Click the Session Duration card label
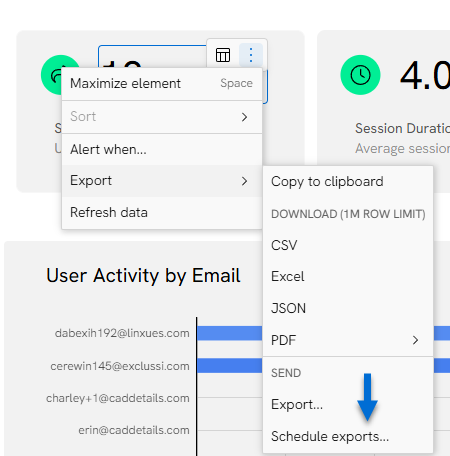 (x=402, y=128)
